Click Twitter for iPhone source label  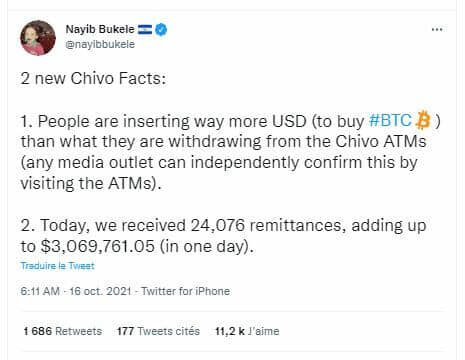pos(186,291)
